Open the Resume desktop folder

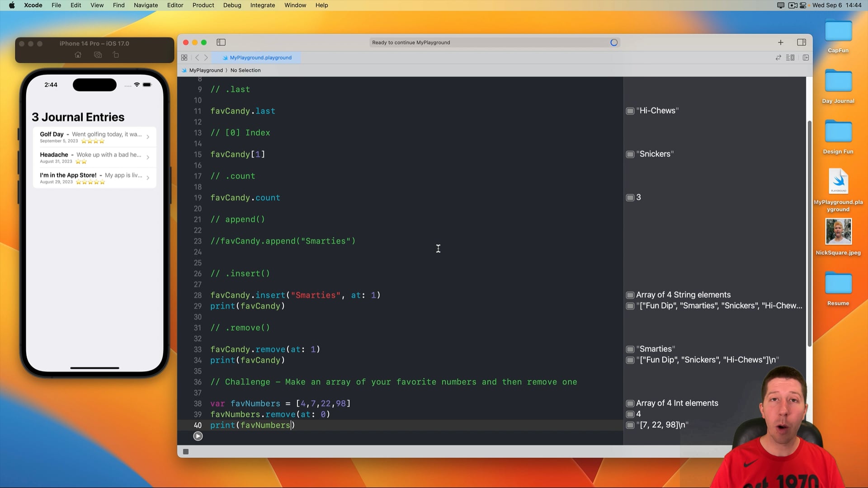(838, 289)
